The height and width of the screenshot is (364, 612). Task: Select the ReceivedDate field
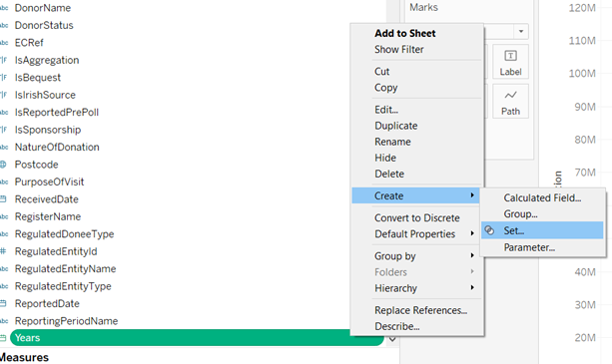(x=47, y=199)
